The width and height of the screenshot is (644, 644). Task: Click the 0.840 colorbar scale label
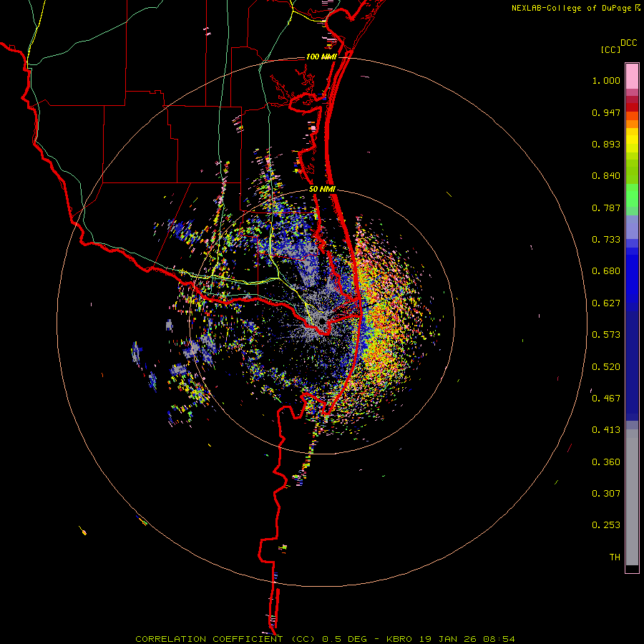click(x=606, y=176)
